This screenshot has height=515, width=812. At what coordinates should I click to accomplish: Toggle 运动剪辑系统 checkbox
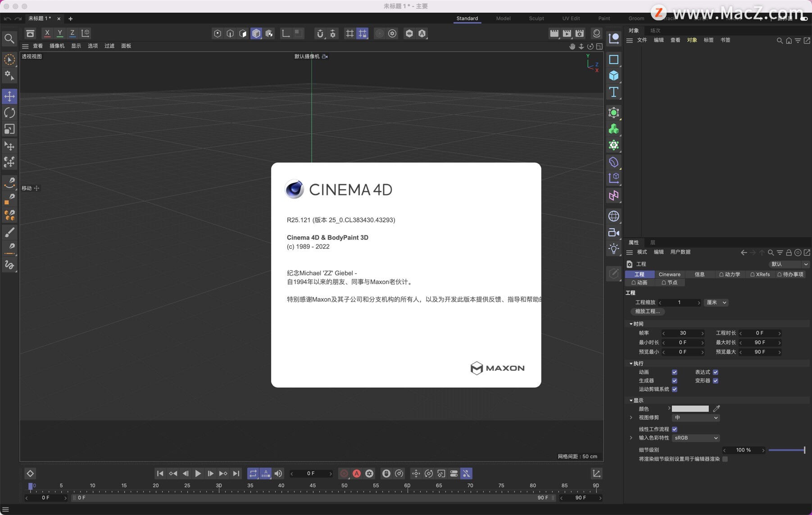pos(674,389)
